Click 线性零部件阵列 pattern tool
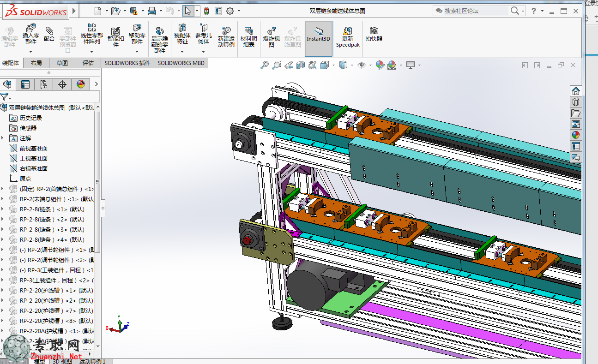This screenshot has height=364, width=598. [92, 34]
